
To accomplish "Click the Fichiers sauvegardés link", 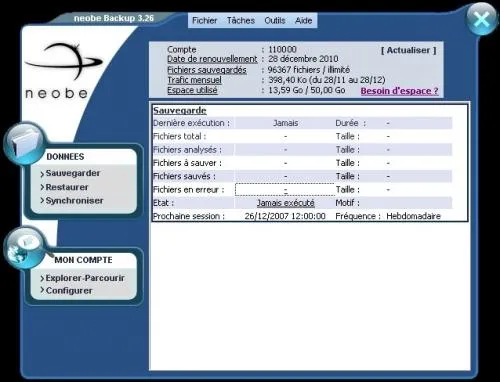I will [207, 70].
